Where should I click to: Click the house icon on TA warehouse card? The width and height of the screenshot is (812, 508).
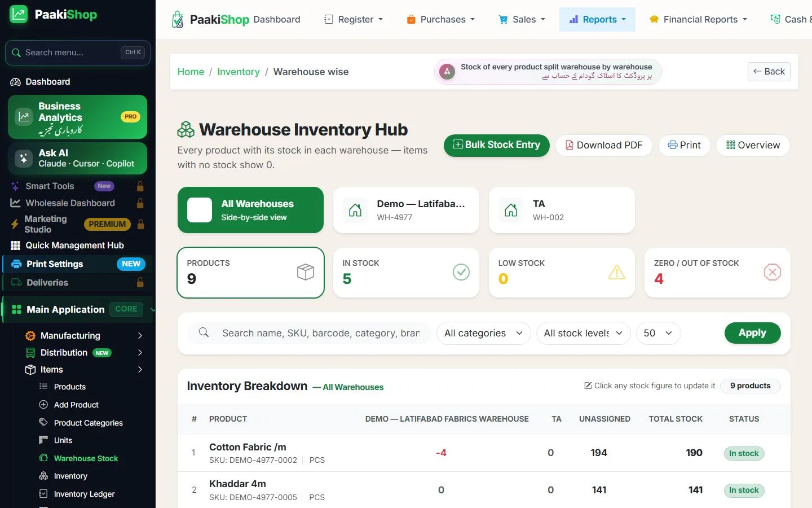511,210
